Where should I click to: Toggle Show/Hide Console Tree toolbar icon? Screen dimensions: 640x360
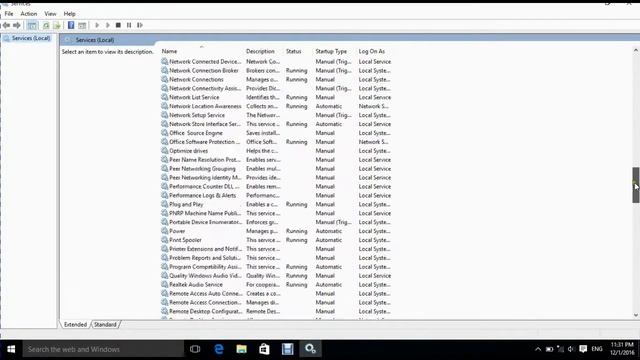(x=32, y=25)
